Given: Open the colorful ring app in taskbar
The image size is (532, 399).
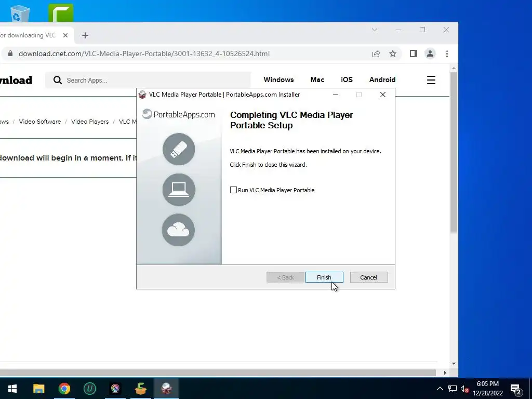Looking at the screenshot, I should (x=115, y=389).
